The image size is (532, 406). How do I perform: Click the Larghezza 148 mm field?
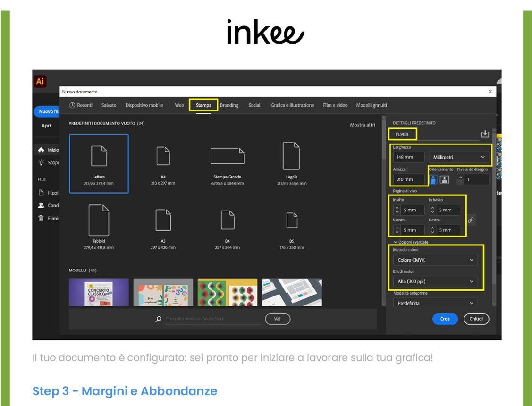[409, 157]
